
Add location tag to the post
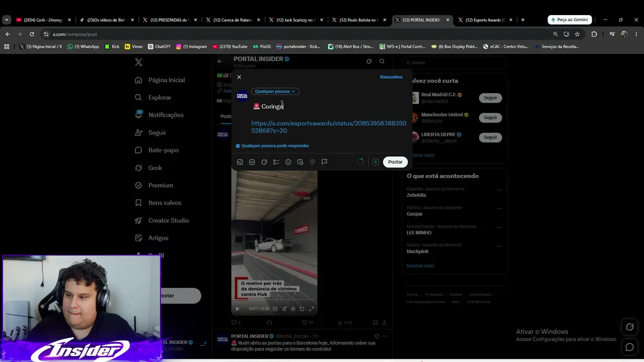(x=312, y=162)
